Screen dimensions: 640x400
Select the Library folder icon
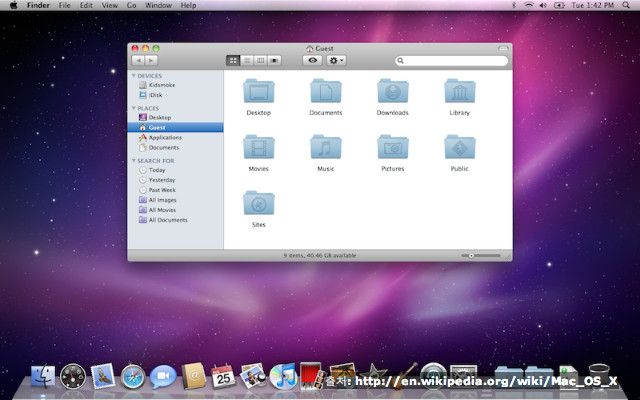point(460,91)
